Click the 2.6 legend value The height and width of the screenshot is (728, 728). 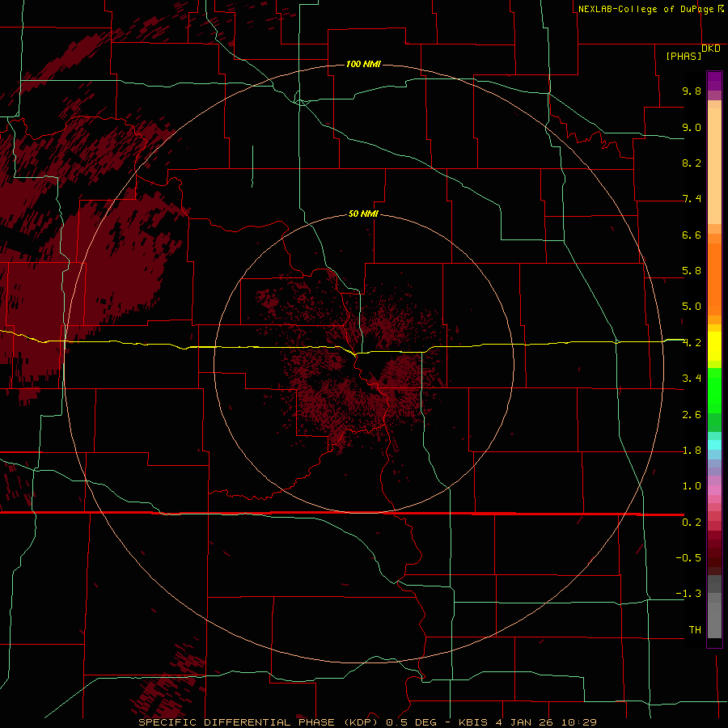[x=692, y=415]
